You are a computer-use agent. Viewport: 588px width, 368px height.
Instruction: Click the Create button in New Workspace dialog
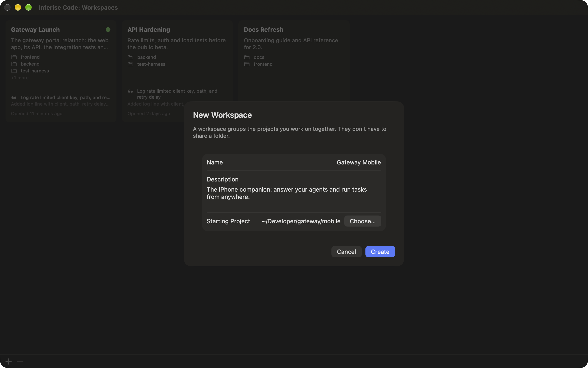pos(380,252)
